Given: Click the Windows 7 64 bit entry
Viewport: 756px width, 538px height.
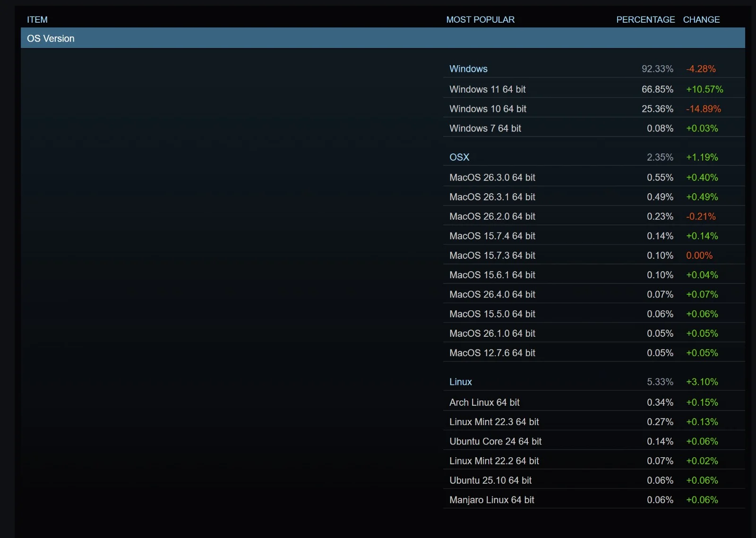Looking at the screenshot, I should tap(485, 128).
